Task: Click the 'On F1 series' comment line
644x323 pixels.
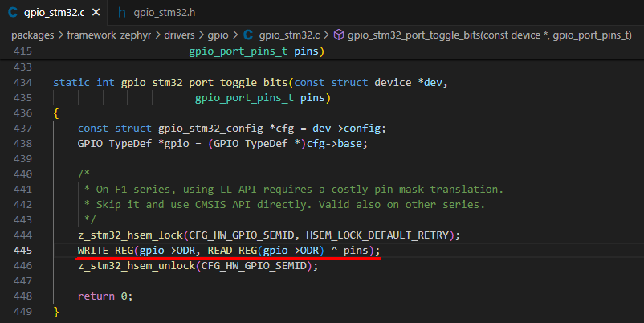Action: pos(294,190)
